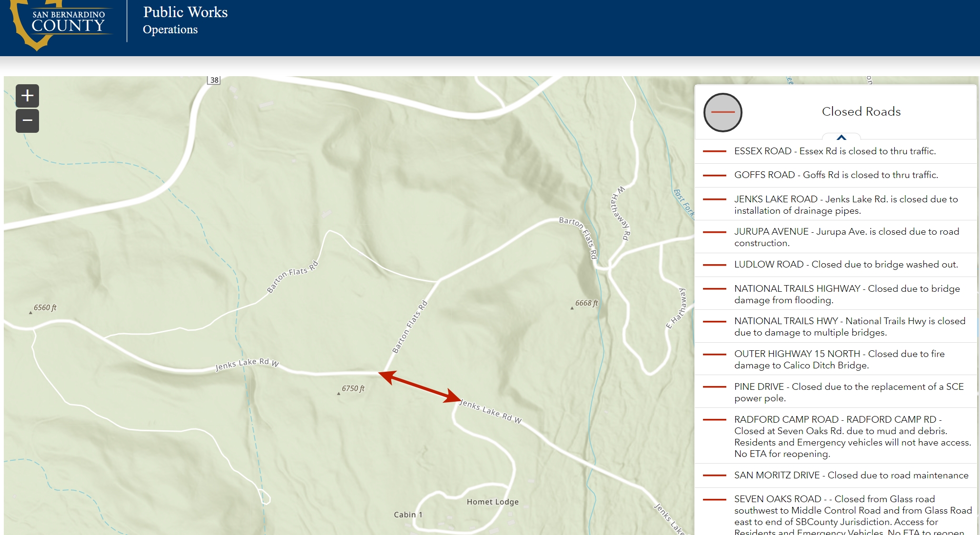The image size is (980, 535).
Task: Click the red closed road icon for Radford Camp Road
Action: tap(714, 419)
